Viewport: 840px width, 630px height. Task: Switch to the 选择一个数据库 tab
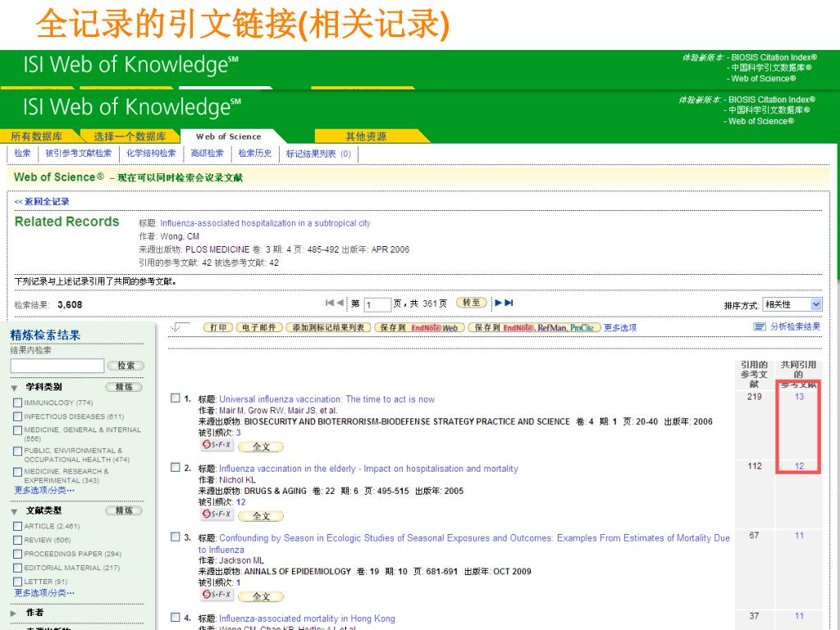pyautogui.click(x=130, y=136)
